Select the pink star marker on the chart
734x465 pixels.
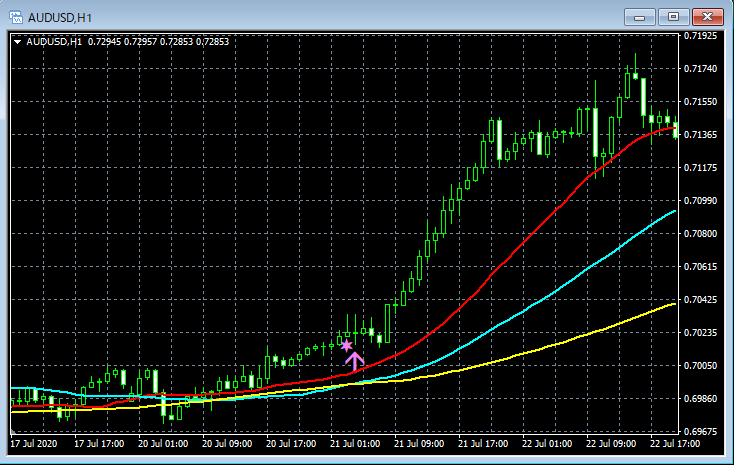point(346,346)
